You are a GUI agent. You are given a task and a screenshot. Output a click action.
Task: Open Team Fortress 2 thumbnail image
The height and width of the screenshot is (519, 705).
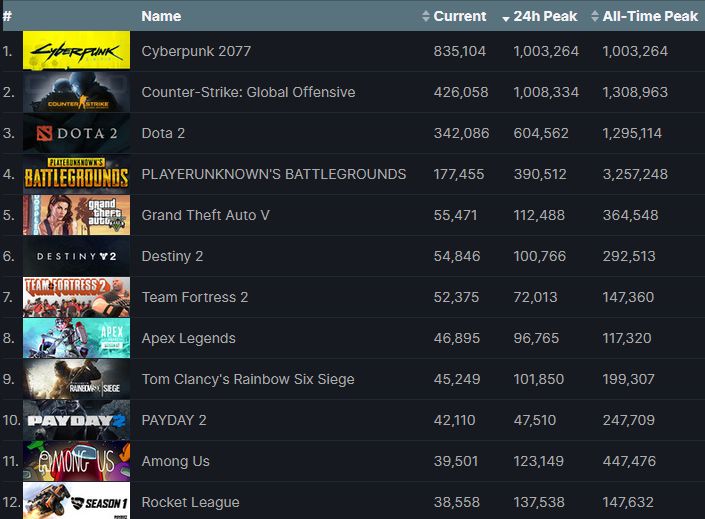(76, 297)
